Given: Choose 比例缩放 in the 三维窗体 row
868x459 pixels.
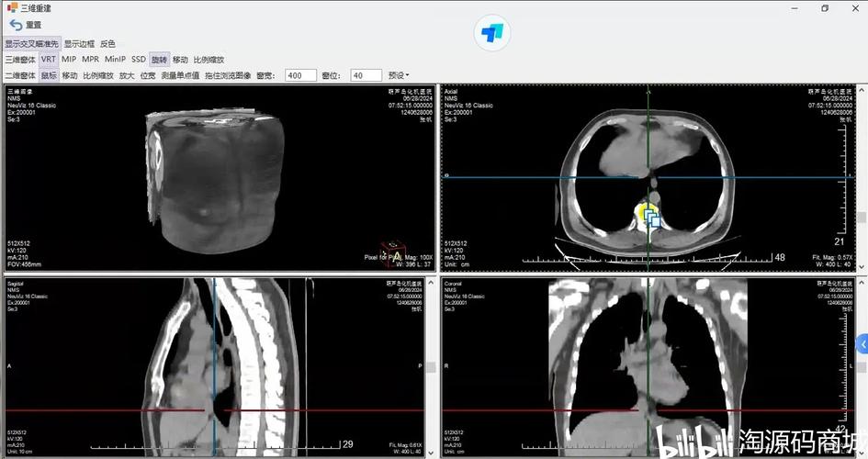Looking at the screenshot, I should tap(209, 59).
